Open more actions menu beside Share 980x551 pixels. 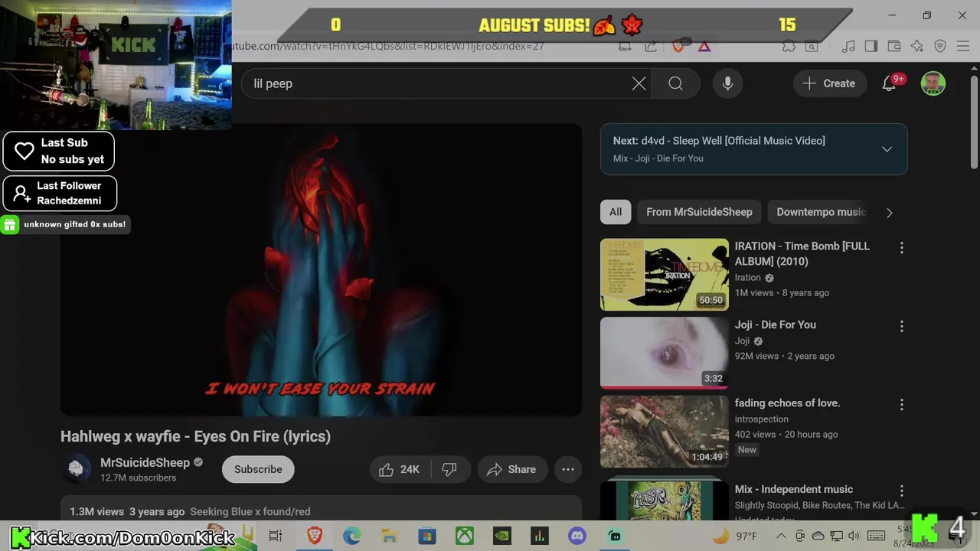click(x=568, y=469)
